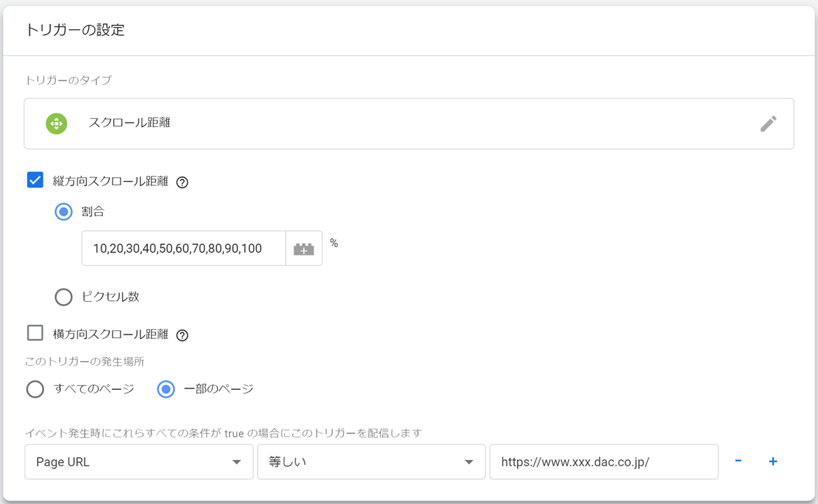The image size is (818, 504).
Task: Select the ピクセル数 radio button
Action: coord(64,297)
